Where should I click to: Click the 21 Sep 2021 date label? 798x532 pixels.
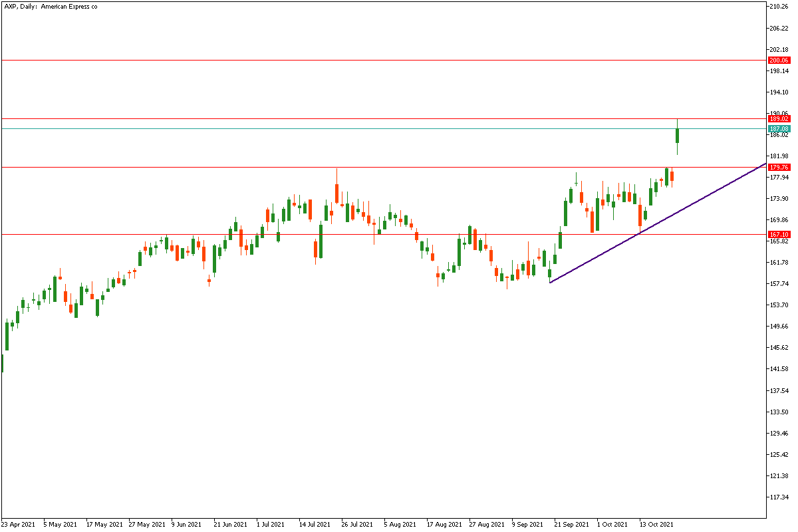[x=572, y=524]
